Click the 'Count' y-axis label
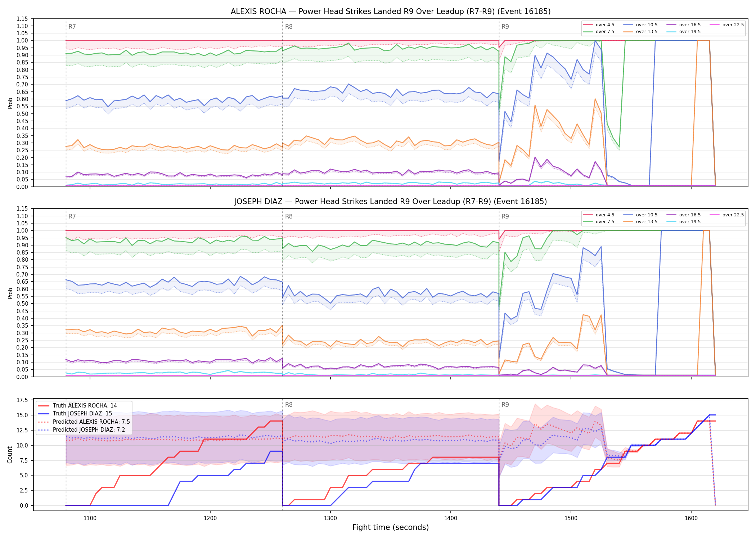 coord(10,455)
